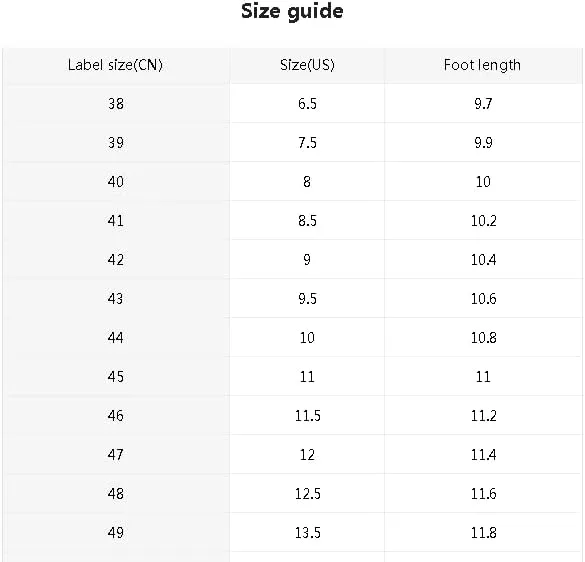Select US size 7.5 cell
585x562 pixels.
pyautogui.click(x=307, y=143)
